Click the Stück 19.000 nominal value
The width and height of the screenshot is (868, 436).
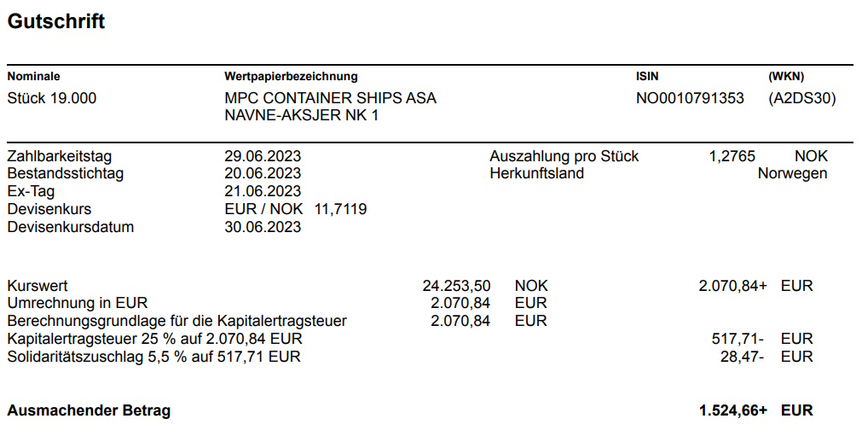(x=52, y=98)
